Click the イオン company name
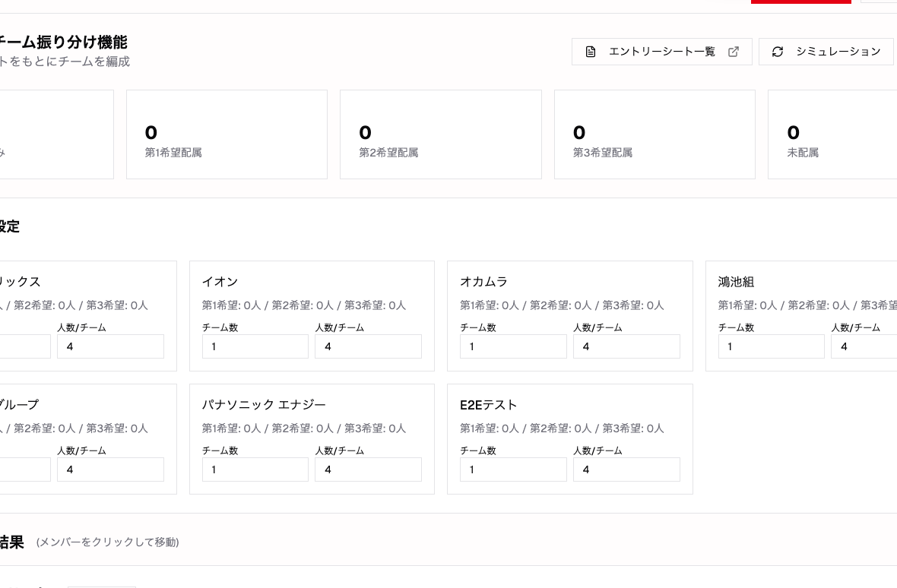Viewport: 897px width, 588px height. tap(220, 282)
